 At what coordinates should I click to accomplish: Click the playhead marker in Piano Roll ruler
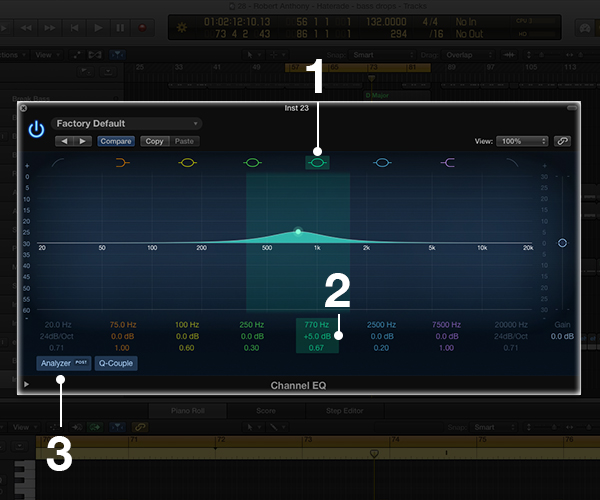pos(374,454)
